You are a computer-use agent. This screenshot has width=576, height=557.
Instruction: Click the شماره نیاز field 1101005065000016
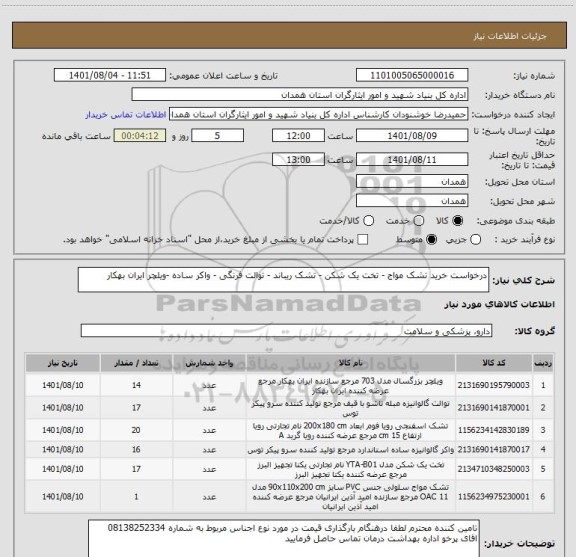412,75
